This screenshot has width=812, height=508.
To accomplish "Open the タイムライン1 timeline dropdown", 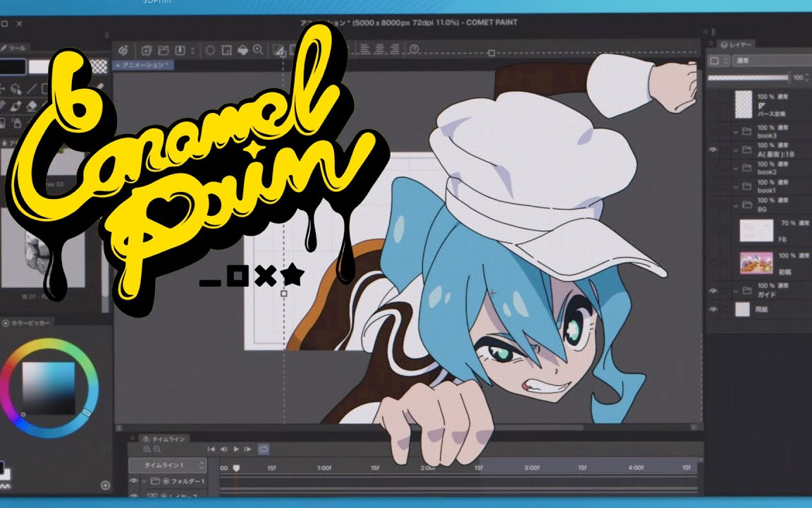I will pos(202,466).
